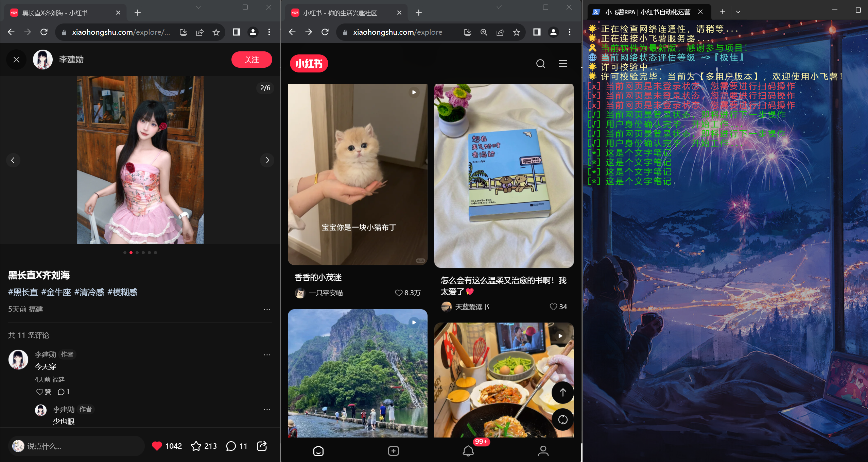Open the 一只平安喵 author profile
Screen dimensions: 868x462
318,293
